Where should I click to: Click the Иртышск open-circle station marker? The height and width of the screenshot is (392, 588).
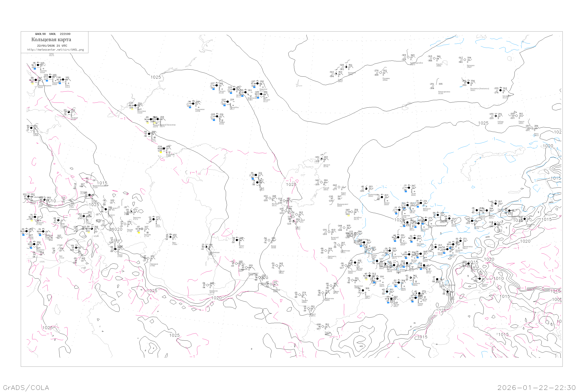pos(465,60)
